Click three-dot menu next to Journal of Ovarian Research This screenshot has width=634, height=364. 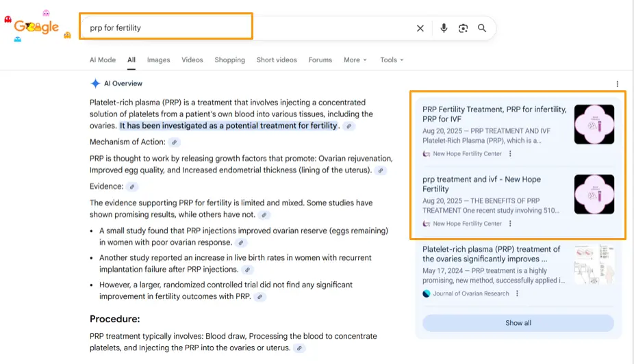click(x=517, y=294)
